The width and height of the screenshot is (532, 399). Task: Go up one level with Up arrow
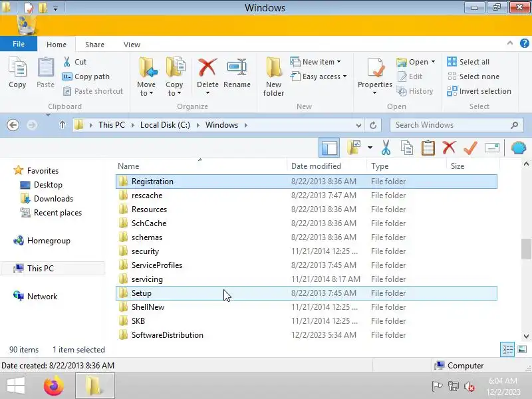(x=62, y=125)
